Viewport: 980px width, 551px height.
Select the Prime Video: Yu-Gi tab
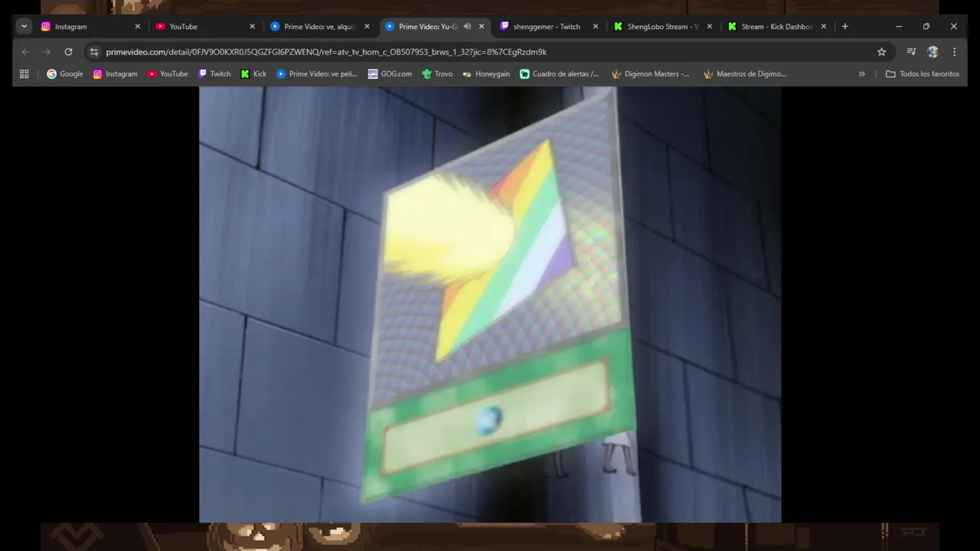tap(434, 26)
